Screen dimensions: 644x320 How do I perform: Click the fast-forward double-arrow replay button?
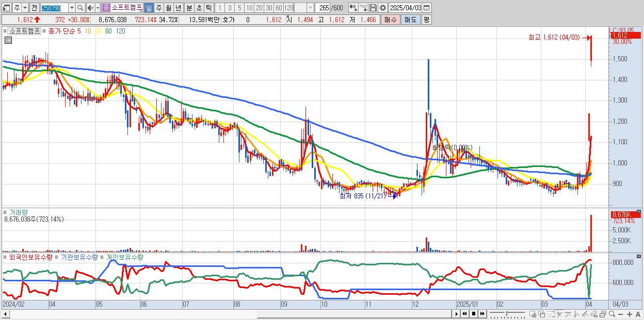(482, 314)
